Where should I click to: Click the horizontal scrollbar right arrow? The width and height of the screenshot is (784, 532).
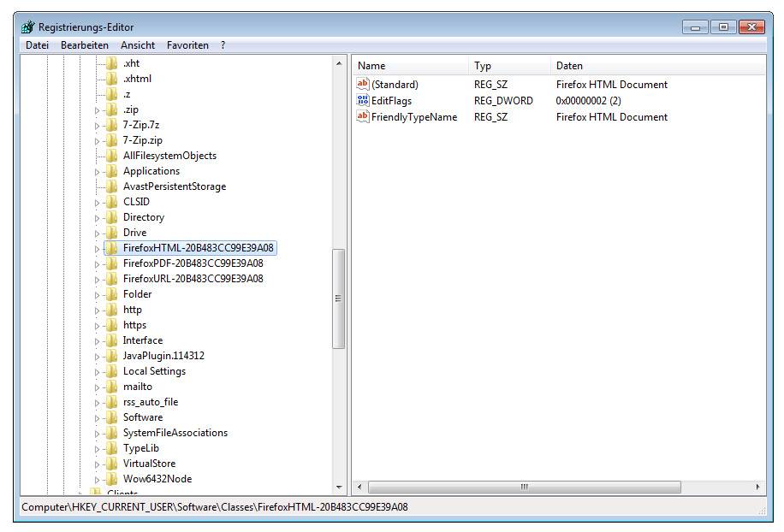(x=758, y=488)
